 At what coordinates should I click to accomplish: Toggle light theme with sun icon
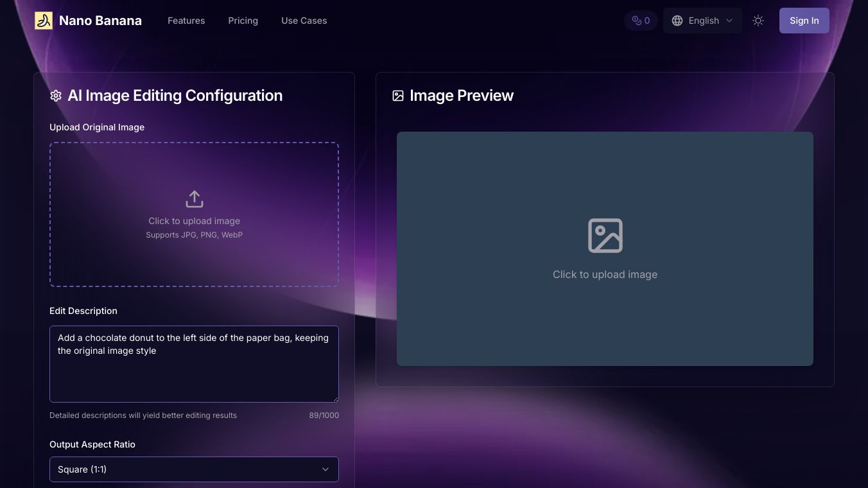758,21
